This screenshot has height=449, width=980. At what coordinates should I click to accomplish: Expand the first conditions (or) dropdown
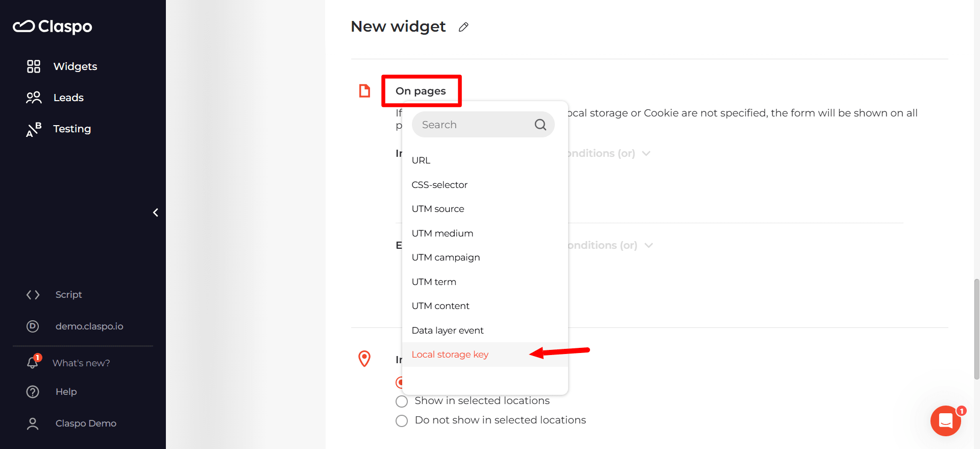[x=646, y=153]
